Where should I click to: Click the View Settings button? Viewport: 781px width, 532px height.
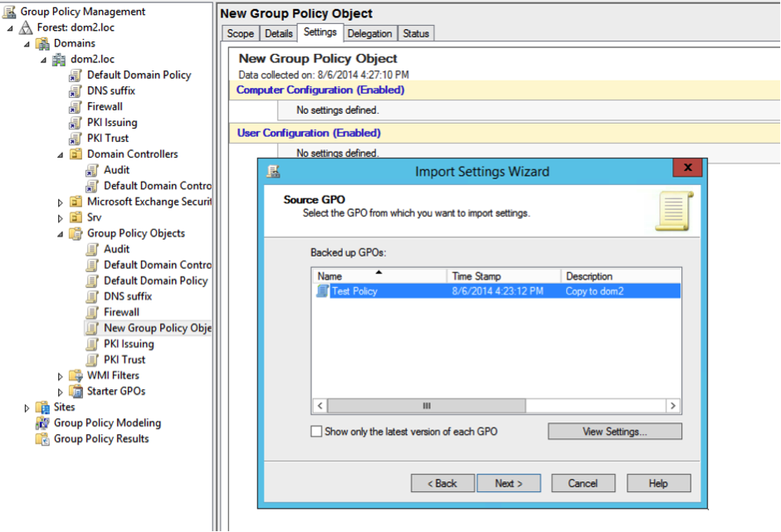[614, 432]
